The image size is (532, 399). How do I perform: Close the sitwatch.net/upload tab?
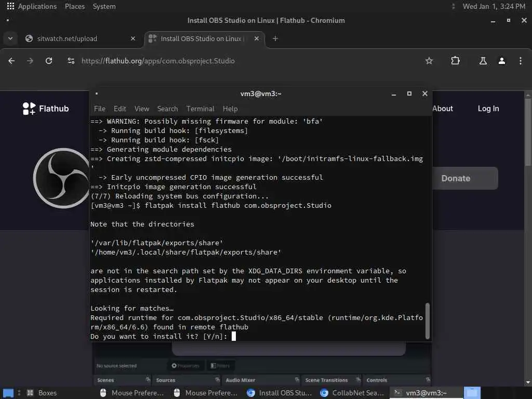(x=133, y=38)
